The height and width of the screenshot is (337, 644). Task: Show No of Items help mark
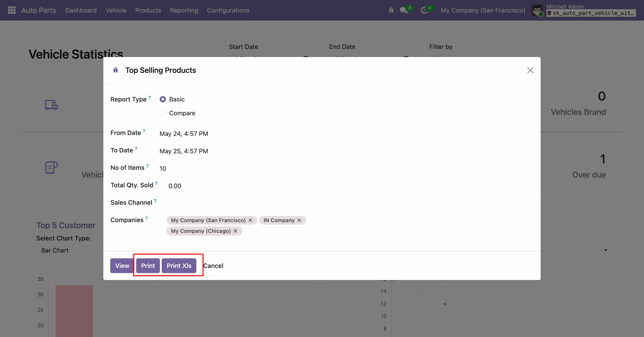coord(148,166)
